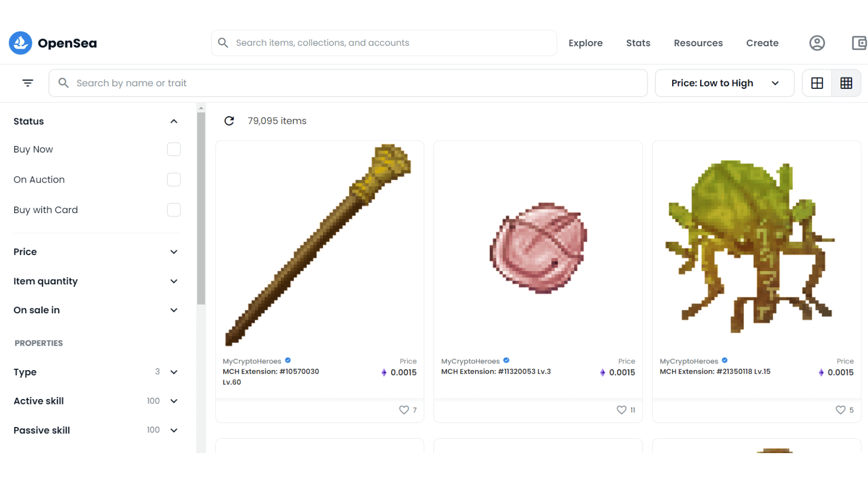Screen dimensions: 868x482
Task: Click the OpenSea logo icon
Action: [20, 43]
